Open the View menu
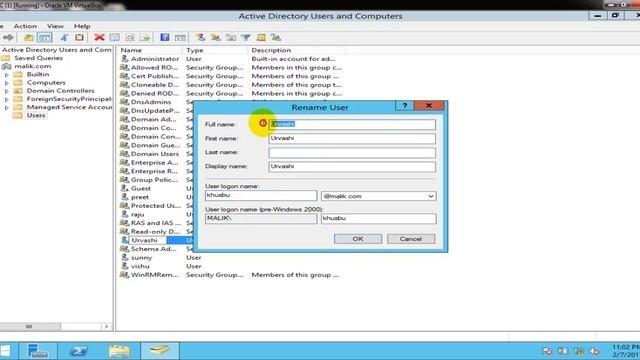Screen dimensions: 640x360 55,26
